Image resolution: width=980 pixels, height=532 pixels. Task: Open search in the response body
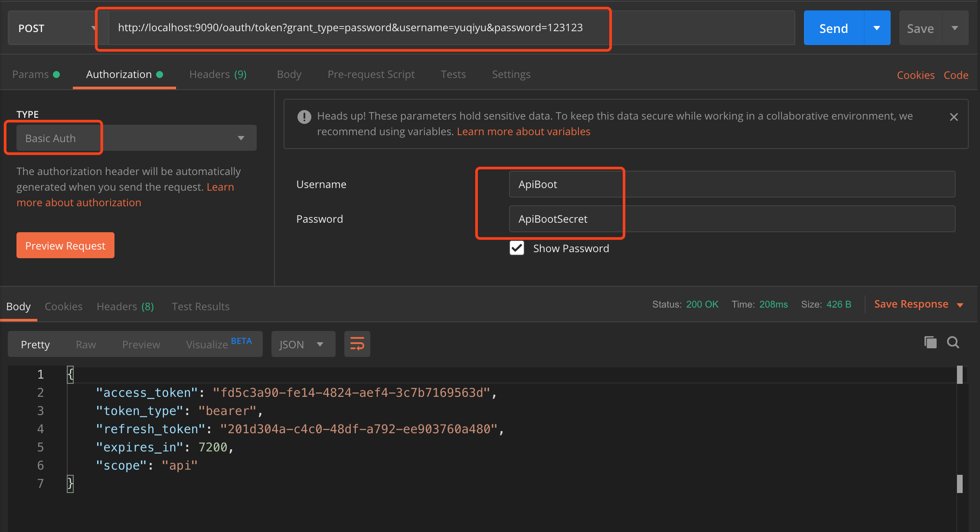pyautogui.click(x=953, y=342)
